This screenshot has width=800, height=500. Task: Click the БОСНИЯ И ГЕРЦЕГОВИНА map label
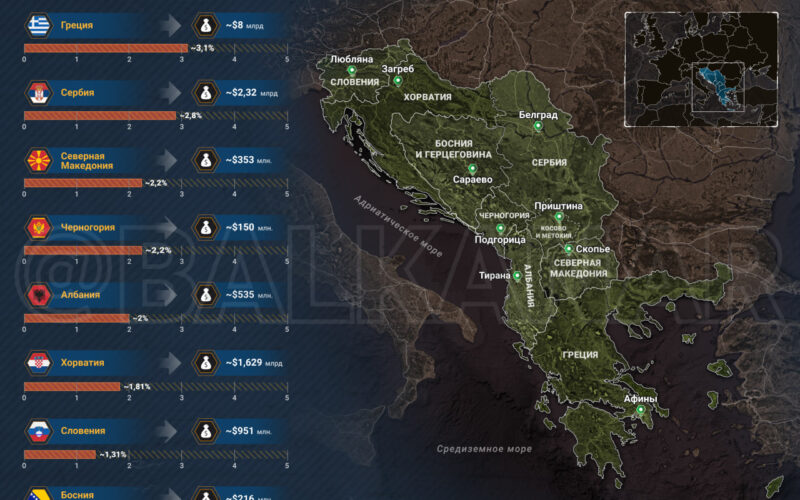click(x=454, y=149)
